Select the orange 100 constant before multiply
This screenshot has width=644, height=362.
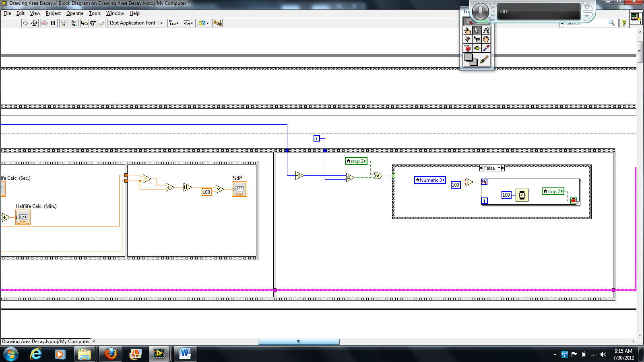click(x=206, y=192)
